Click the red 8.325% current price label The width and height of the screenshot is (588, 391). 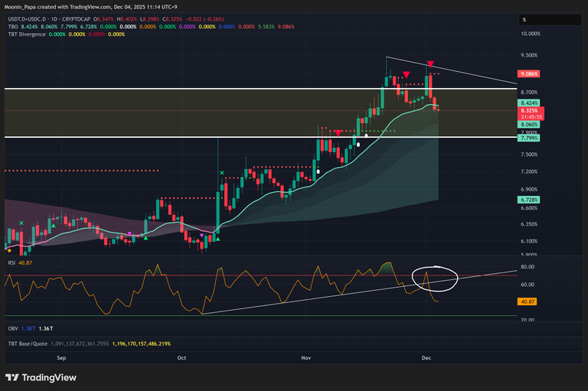pos(530,110)
